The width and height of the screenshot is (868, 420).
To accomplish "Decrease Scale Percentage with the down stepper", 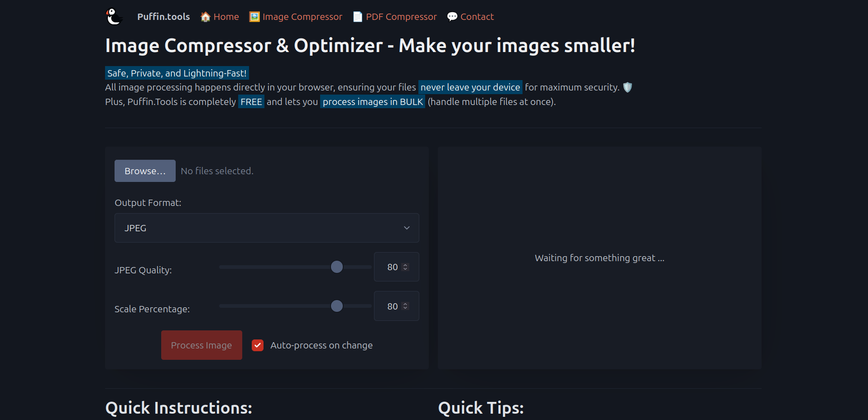I will point(405,309).
